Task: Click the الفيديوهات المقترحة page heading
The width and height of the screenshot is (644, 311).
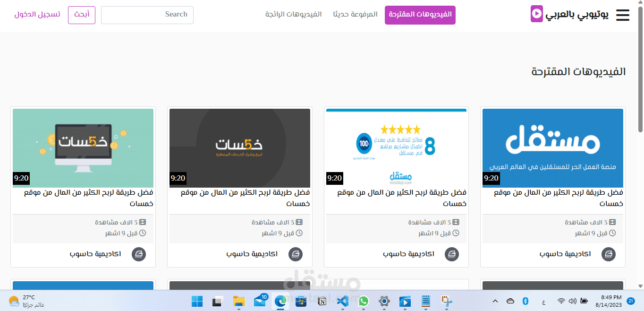Action: click(578, 72)
